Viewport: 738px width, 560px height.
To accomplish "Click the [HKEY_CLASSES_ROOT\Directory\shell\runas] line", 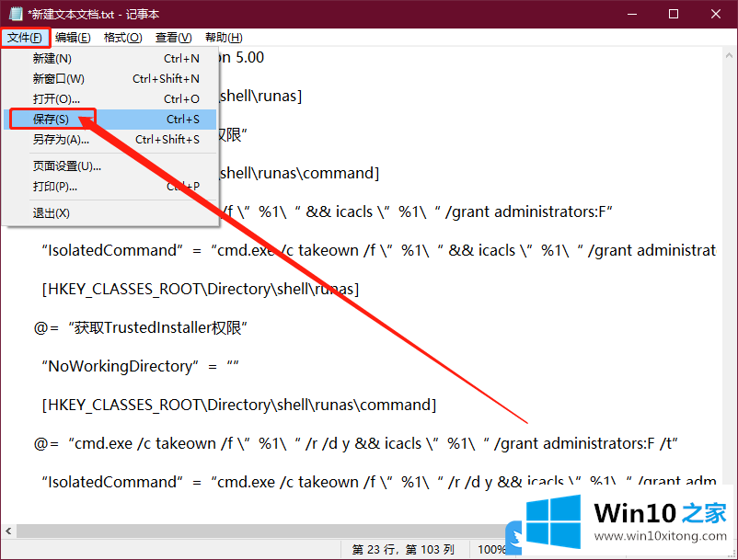I will [201, 289].
